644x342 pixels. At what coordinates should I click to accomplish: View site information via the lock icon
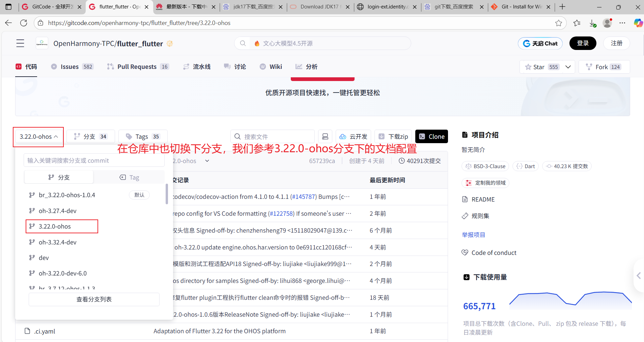(40, 23)
